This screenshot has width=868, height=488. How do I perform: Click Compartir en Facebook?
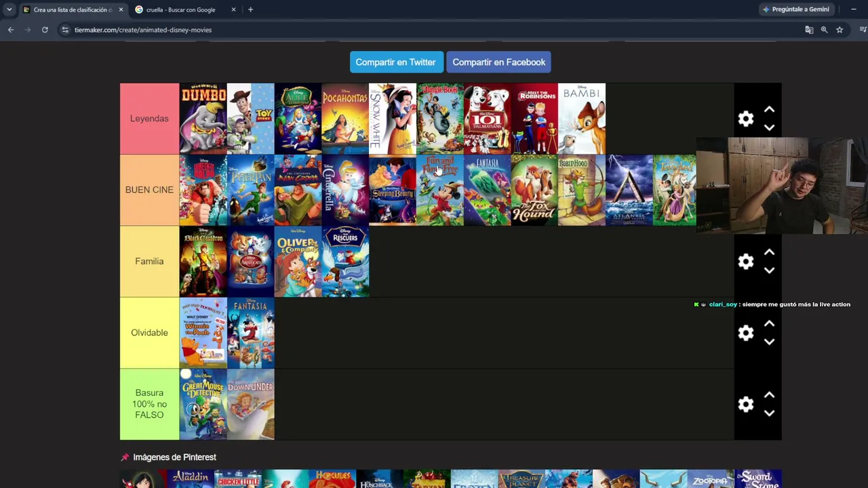point(498,62)
